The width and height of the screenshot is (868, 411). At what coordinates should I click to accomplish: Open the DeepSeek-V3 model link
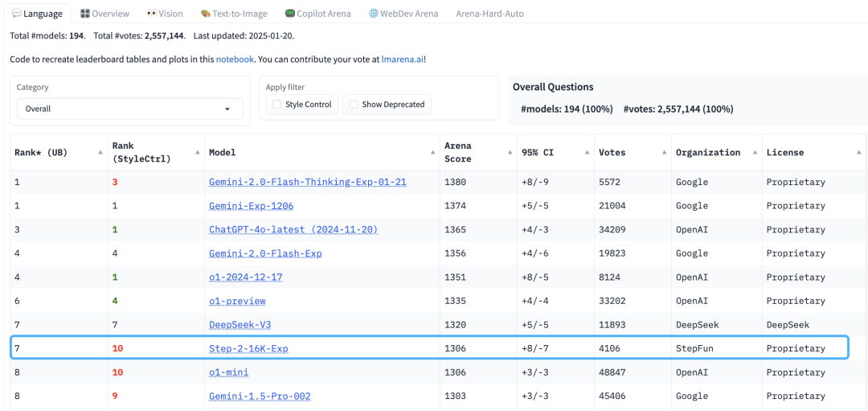[240, 325]
